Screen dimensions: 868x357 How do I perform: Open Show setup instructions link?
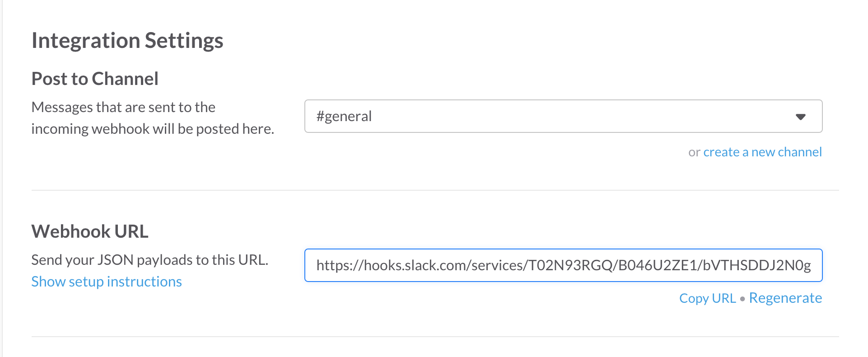tap(107, 282)
